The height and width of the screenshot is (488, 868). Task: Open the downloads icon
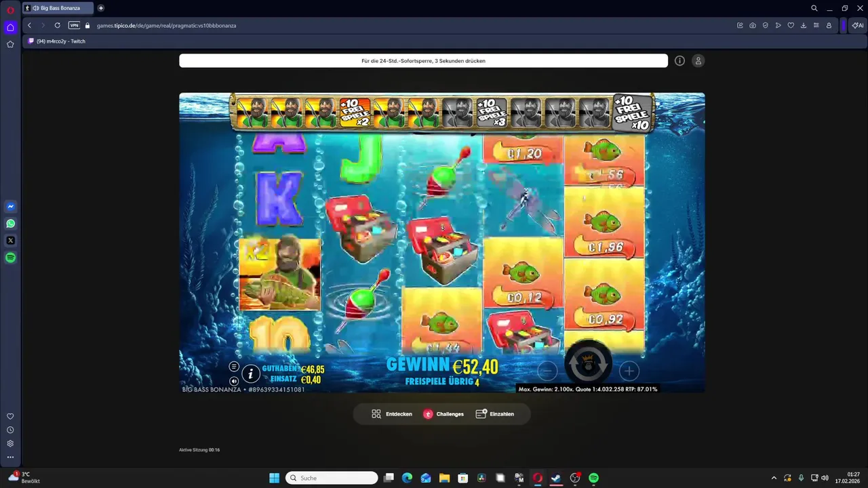coord(804,25)
